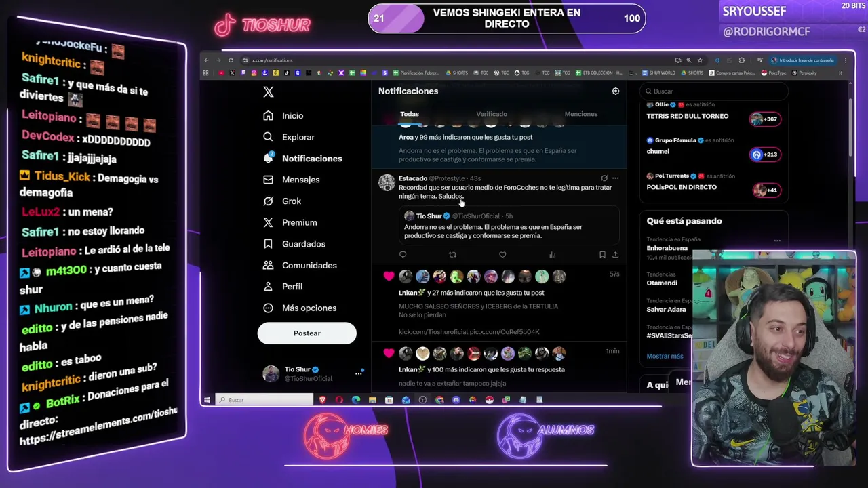Switch to Verificado notifications tab
868x488 pixels.
click(x=492, y=114)
